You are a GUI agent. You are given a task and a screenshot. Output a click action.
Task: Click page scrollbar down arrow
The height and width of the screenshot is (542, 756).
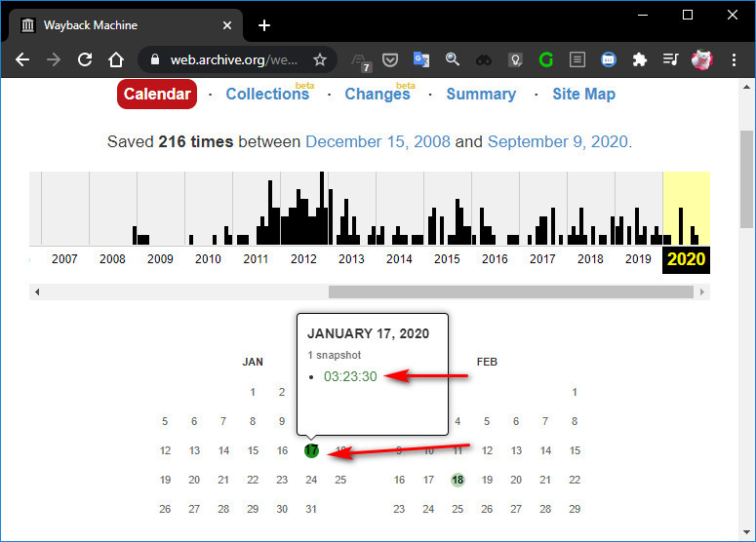coord(747,532)
